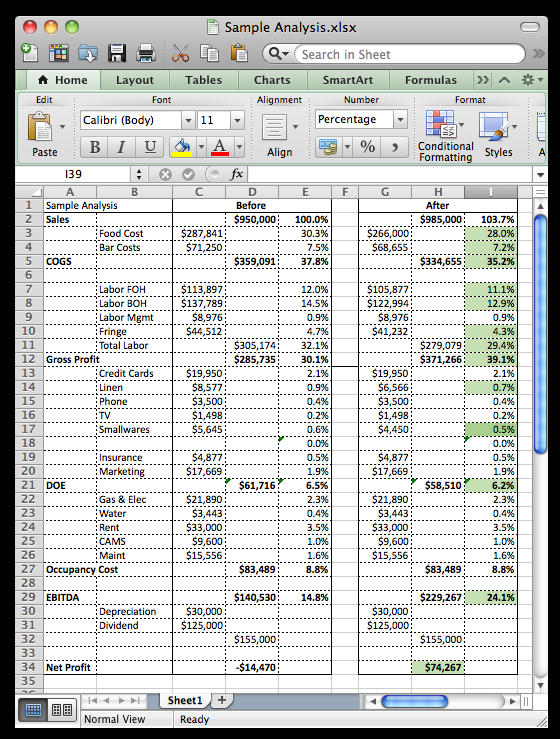Select row 12 header

29,359
